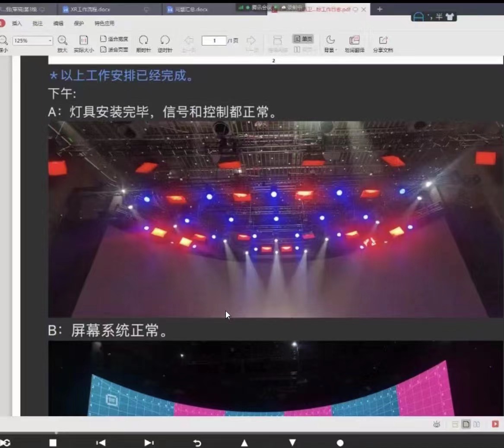Click the LED screen system photo
The height and width of the screenshot is (448, 504).
[x=276, y=379]
